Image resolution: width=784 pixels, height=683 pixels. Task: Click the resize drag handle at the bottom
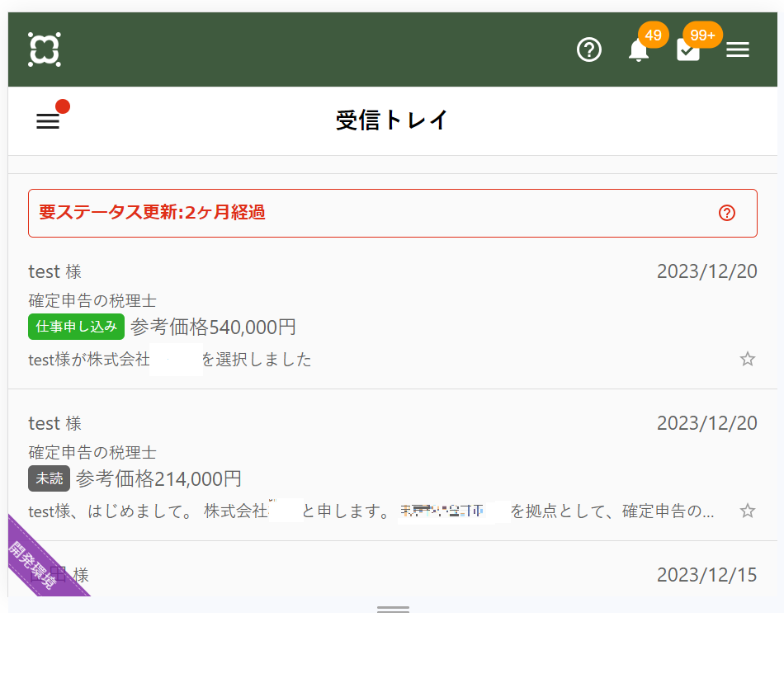pyautogui.click(x=393, y=610)
